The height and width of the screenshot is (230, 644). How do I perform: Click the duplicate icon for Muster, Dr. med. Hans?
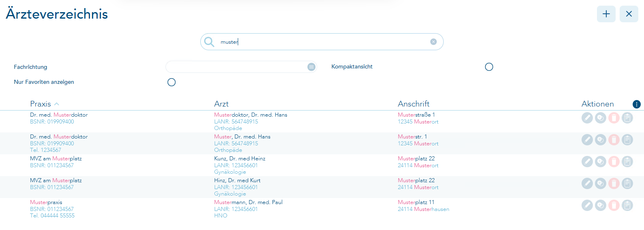[600, 140]
